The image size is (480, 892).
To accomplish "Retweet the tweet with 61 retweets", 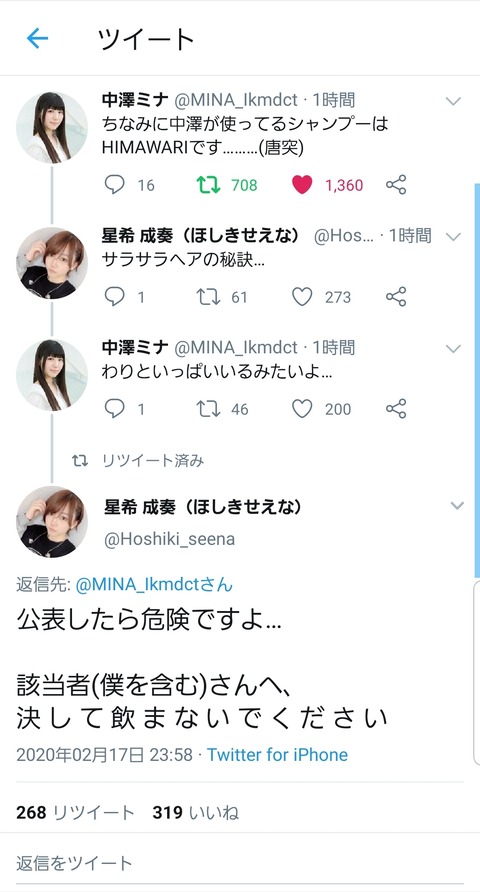I will [208, 297].
